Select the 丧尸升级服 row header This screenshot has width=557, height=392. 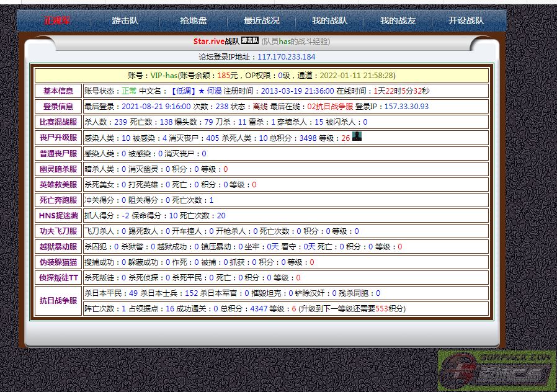coord(58,138)
